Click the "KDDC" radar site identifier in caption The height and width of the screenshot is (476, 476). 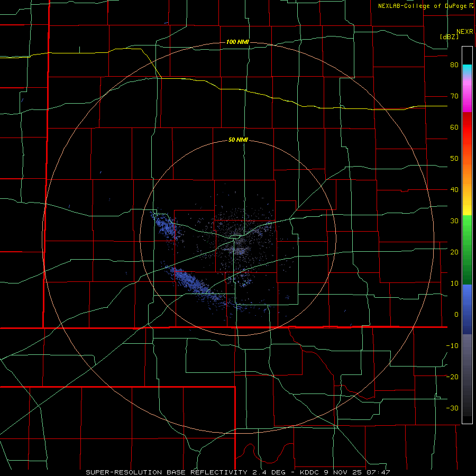[310, 472]
